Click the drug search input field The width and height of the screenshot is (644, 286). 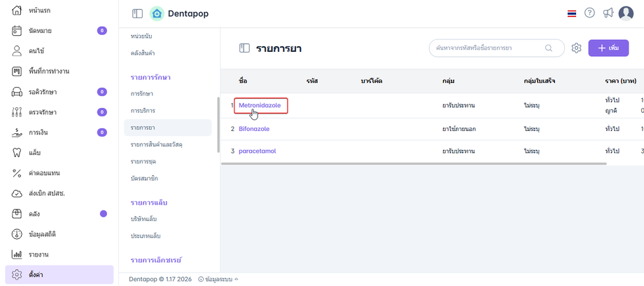(x=489, y=48)
